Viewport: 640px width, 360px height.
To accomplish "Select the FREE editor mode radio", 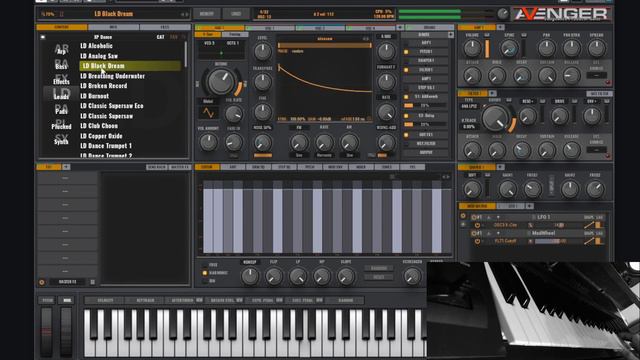I will pos(205,265).
